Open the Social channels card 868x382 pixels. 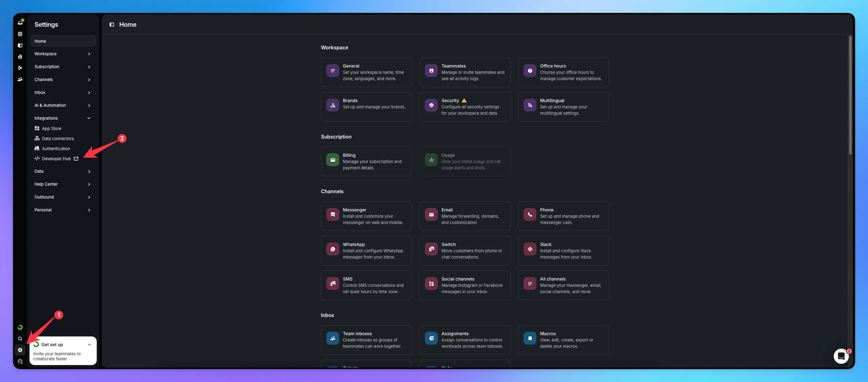point(465,285)
